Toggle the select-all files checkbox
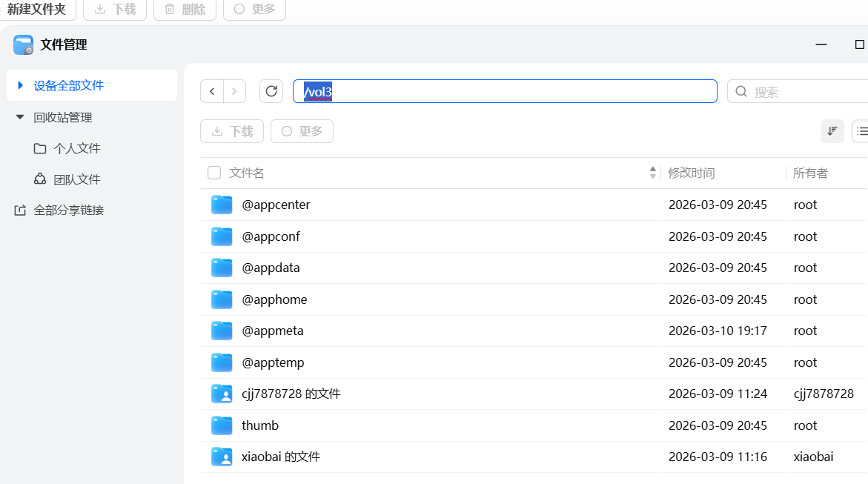 click(x=214, y=173)
